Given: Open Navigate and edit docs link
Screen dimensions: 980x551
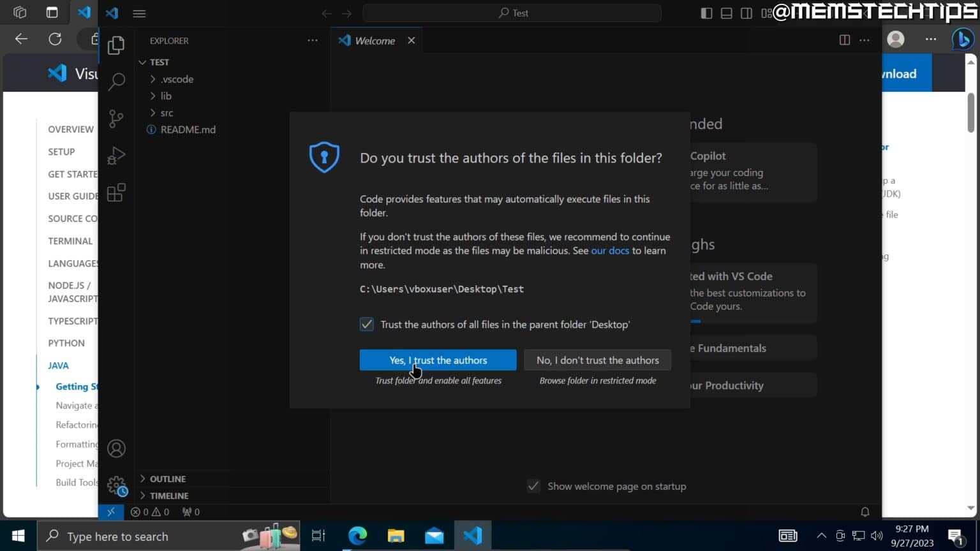Looking at the screenshot, I should click(x=77, y=405).
